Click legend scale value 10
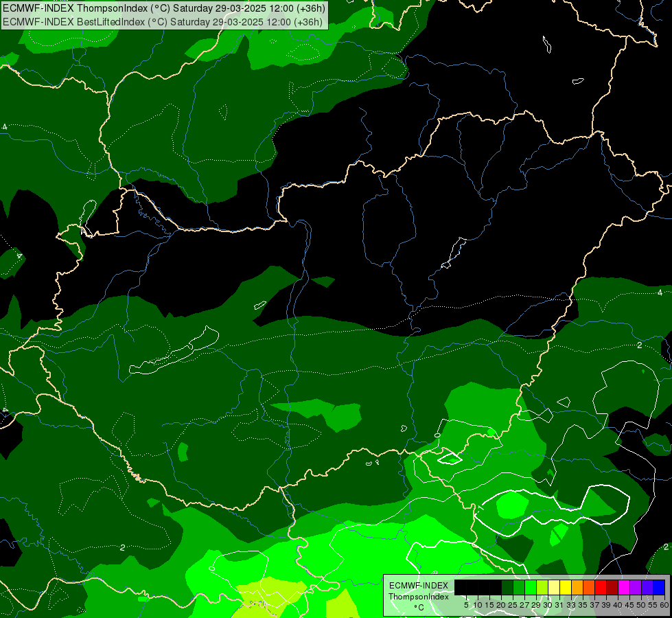This screenshot has height=618, width=672. pyautogui.click(x=478, y=605)
